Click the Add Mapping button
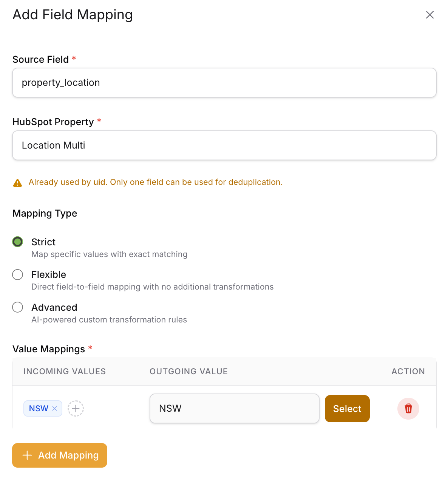This screenshot has width=448, height=499. (59, 455)
